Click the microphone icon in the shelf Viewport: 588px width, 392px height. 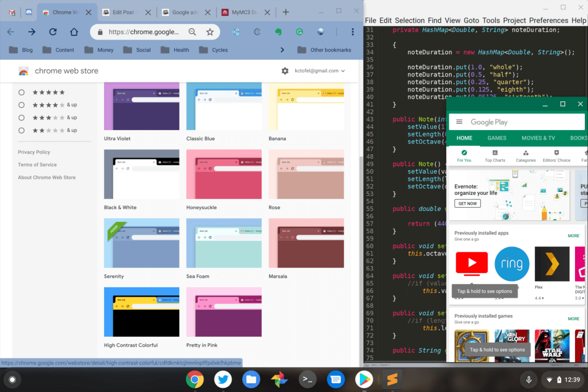pos(529,380)
